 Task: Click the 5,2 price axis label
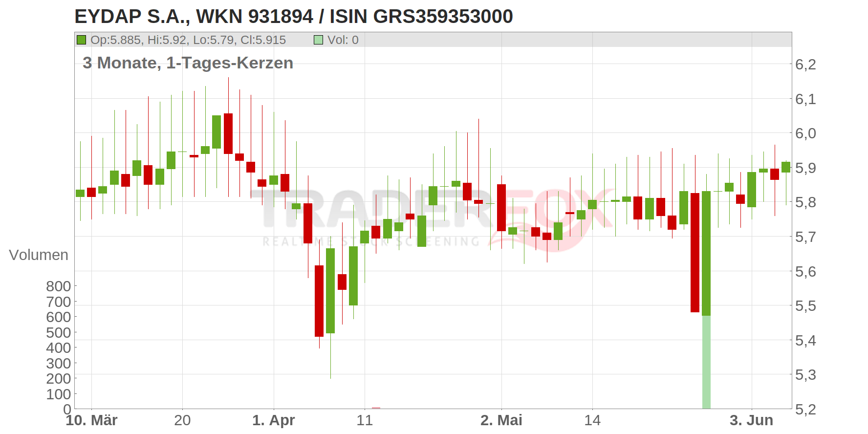[x=805, y=410]
